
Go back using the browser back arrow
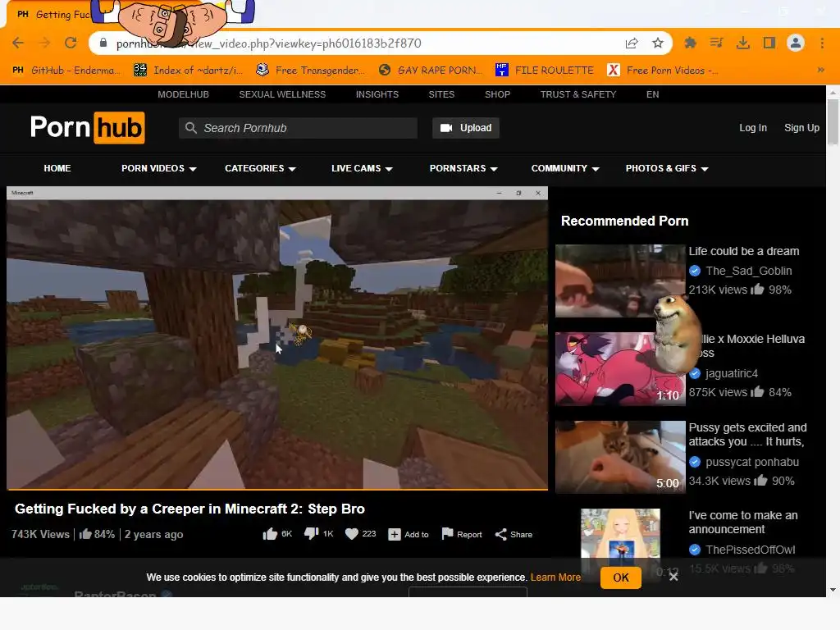pyautogui.click(x=18, y=43)
